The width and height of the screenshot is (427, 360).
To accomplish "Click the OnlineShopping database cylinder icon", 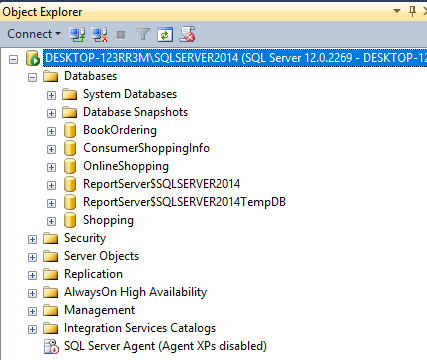I will (x=70, y=166).
